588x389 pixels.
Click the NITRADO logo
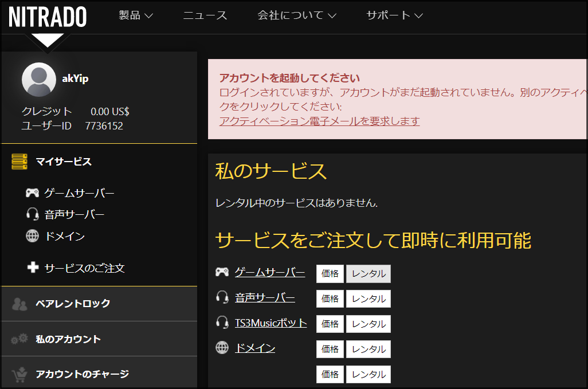click(x=48, y=17)
